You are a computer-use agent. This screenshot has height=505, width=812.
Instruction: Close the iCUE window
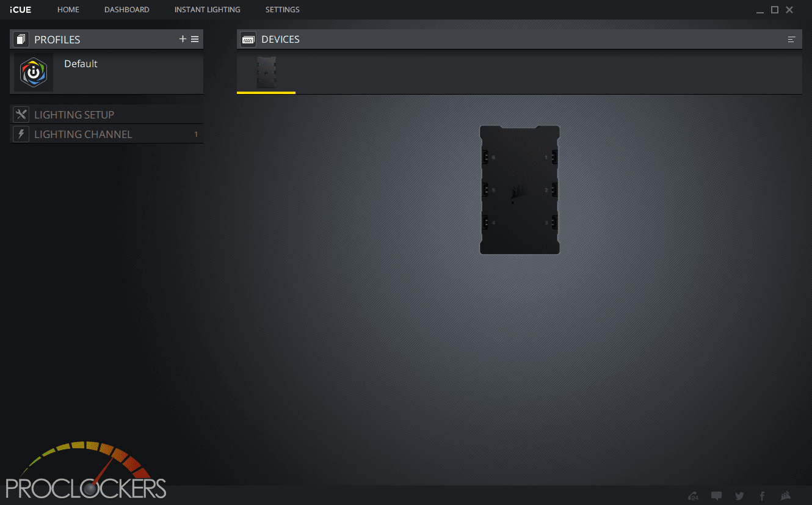click(x=789, y=10)
